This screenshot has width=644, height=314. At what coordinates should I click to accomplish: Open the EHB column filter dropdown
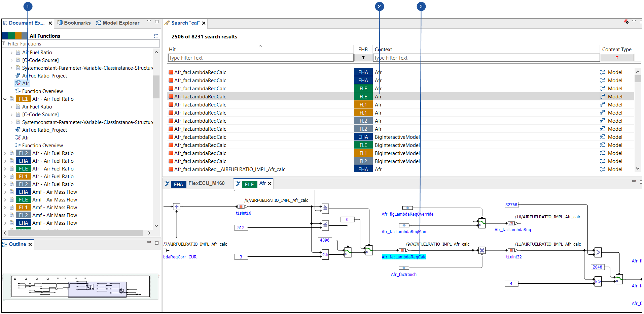point(363,58)
